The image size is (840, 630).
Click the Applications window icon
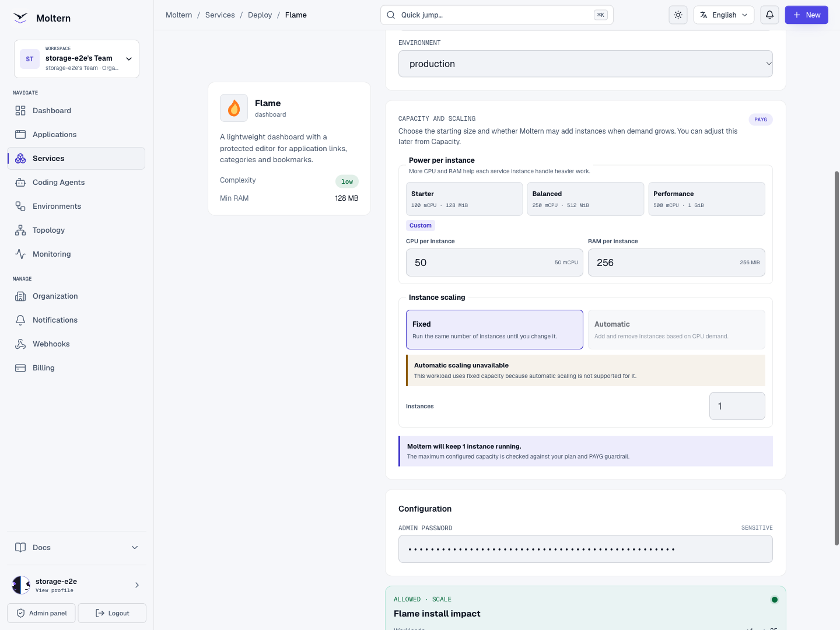[20, 135]
